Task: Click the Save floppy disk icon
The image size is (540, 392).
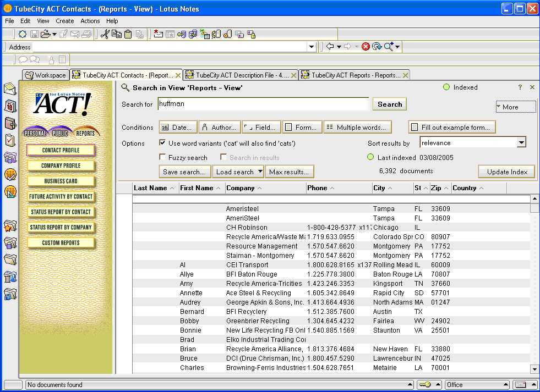Action: coord(34,34)
